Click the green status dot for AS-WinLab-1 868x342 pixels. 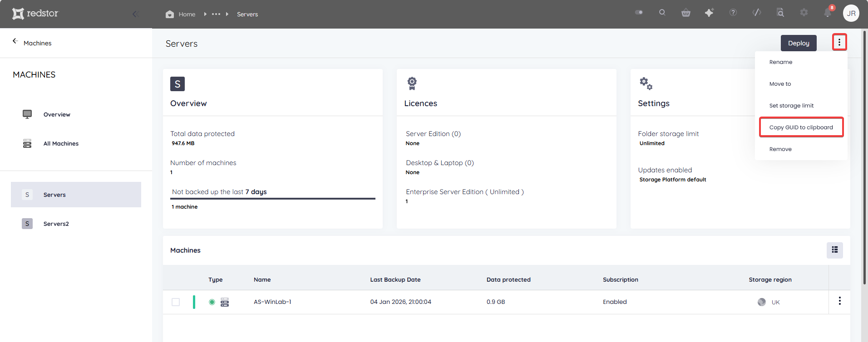coord(212,302)
